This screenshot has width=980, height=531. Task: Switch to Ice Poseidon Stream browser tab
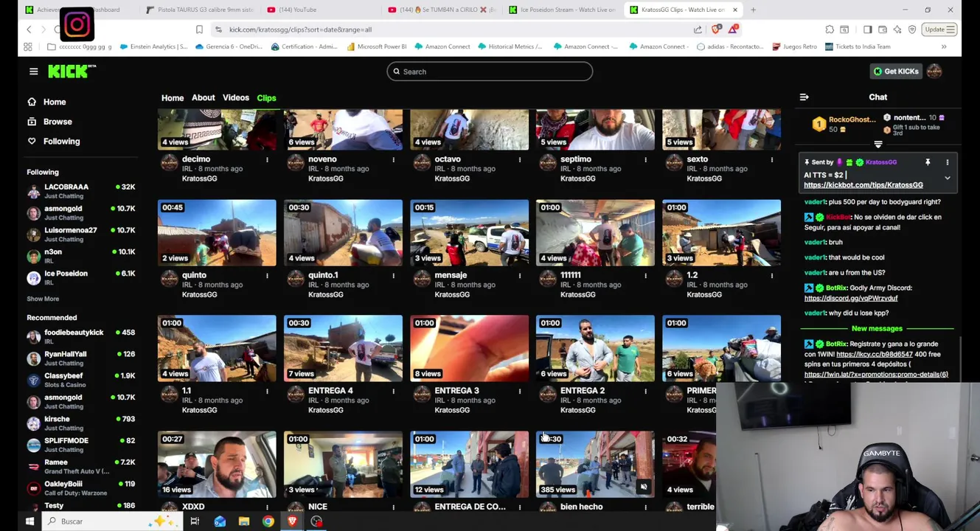tap(562, 10)
